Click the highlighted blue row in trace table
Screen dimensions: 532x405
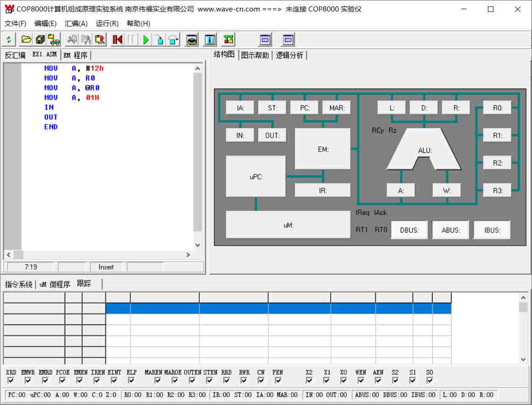coord(278,309)
